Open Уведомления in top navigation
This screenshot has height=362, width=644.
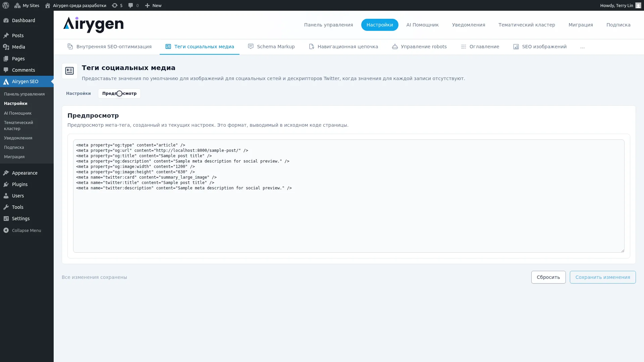coord(469,25)
